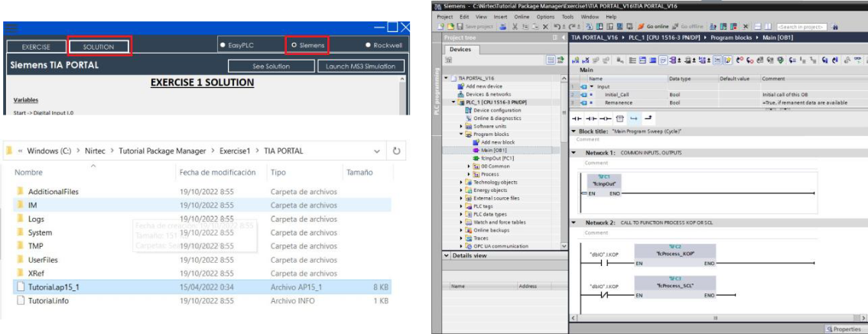Click the Print icon in TIA toolbar
868x334 pixels.
(502, 27)
